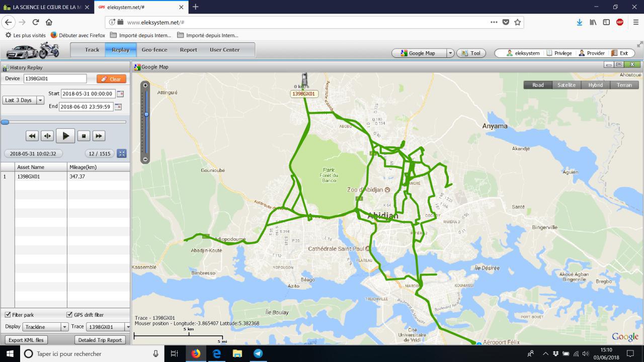644x362 pixels.
Task: Click the Detailed Trip Report button
Action: [x=100, y=340]
